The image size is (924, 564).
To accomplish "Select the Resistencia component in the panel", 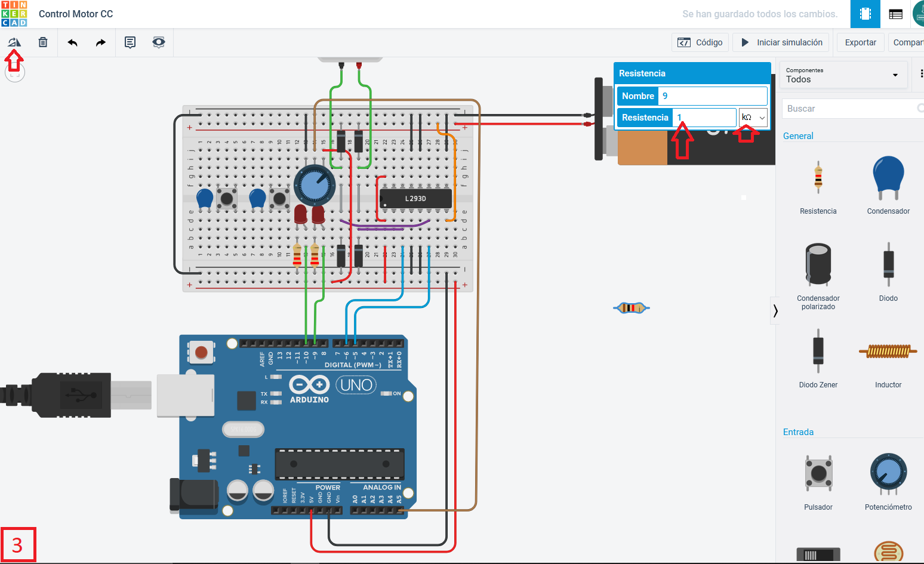I will click(818, 186).
